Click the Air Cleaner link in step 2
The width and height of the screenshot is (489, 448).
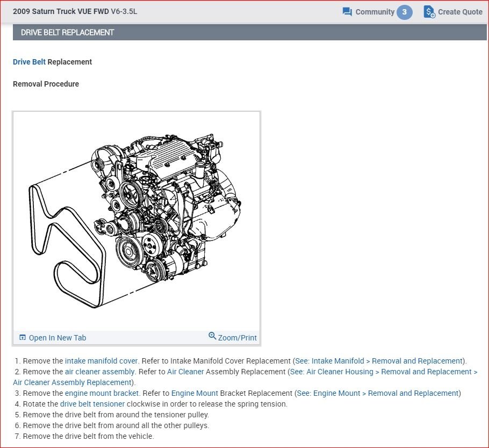(185, 372)
